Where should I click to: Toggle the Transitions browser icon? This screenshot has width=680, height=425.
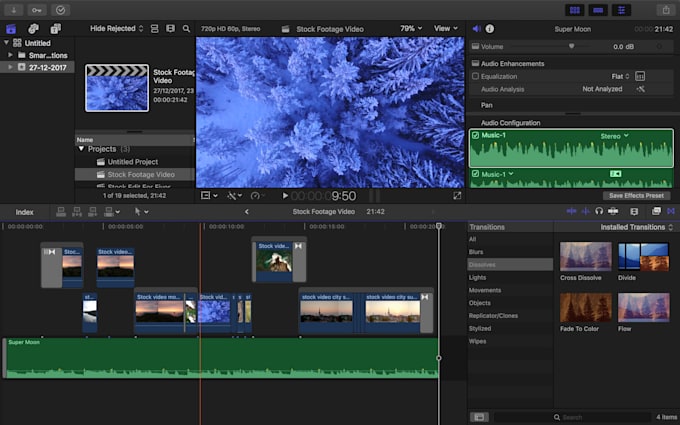(x=671, y=211)
